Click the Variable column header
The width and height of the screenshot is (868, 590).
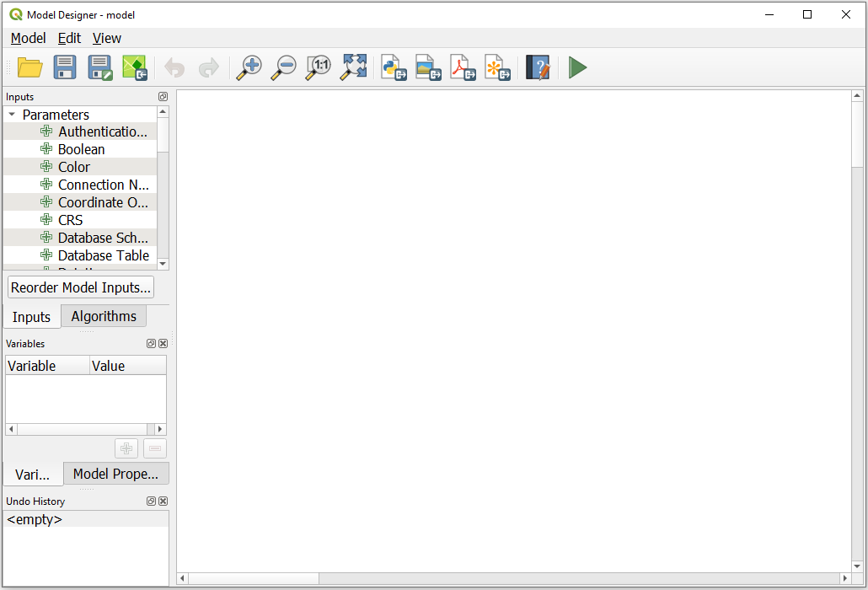47,366
